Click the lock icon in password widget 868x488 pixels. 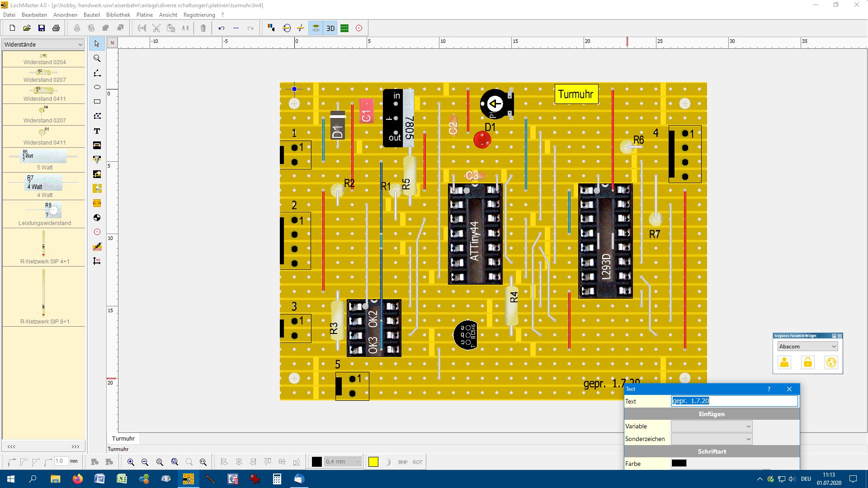[807, 362]
